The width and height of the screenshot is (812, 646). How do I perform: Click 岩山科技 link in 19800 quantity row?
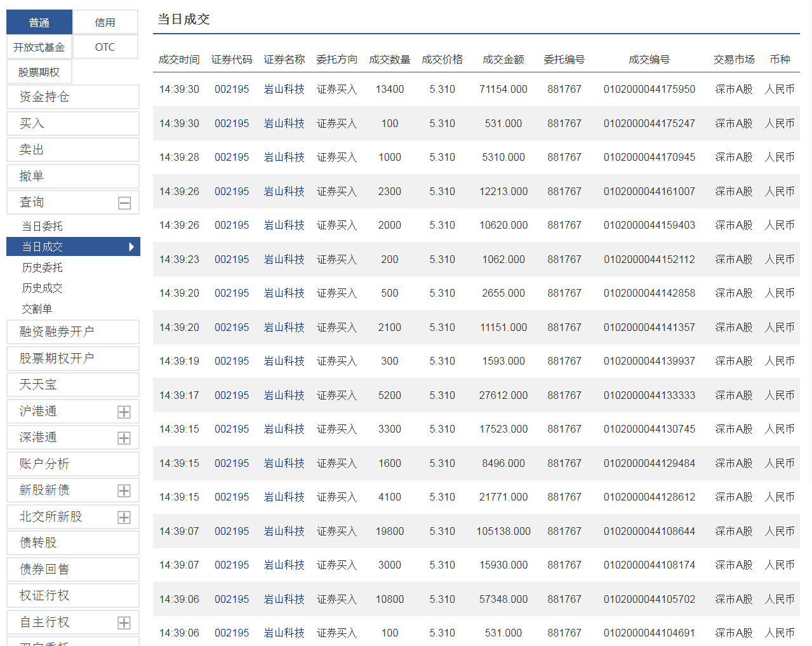[284, 531]
